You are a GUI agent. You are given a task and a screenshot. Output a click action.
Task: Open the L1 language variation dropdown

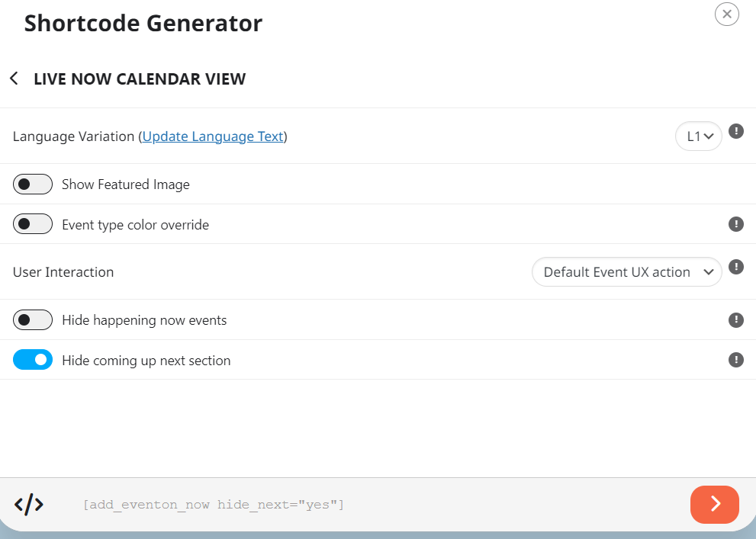coord(699,136)
